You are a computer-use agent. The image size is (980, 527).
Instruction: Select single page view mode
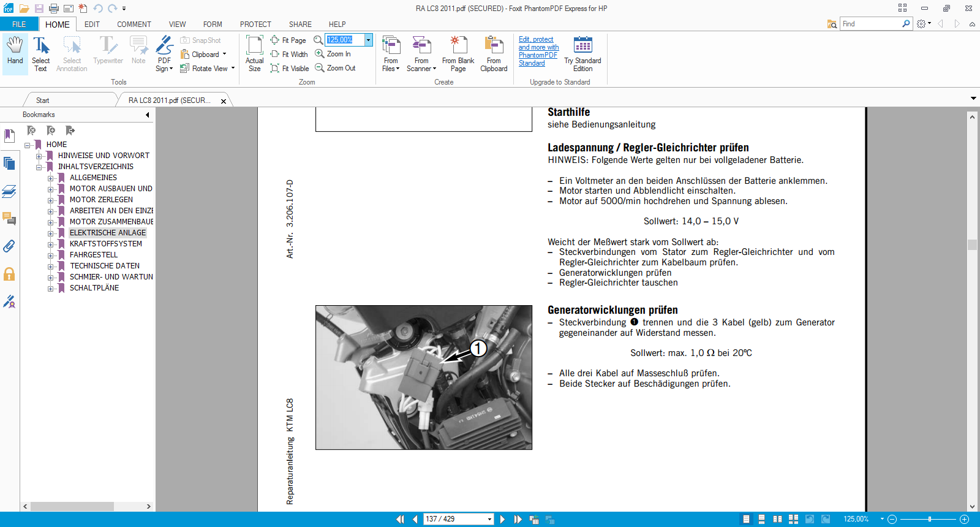746,519
